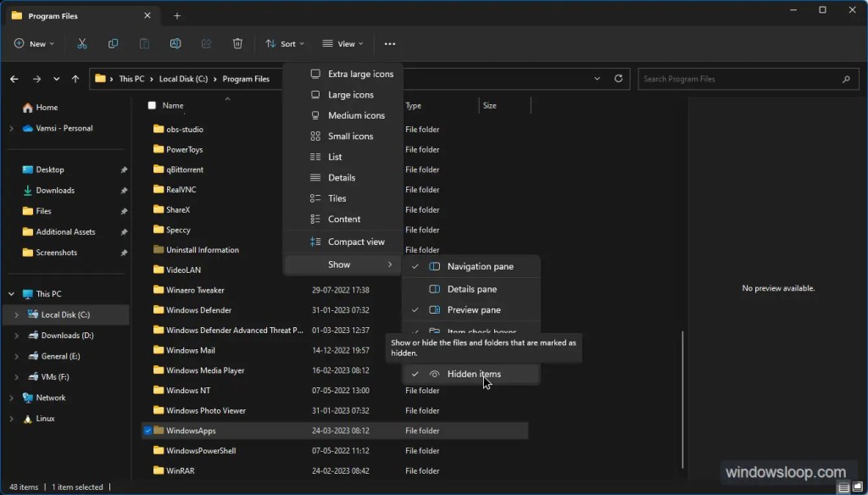Image resolution: width=868 pixels, height=495 pixels.
Task: Check the select-all checkbox beside Name
Action: click(152, 105)
